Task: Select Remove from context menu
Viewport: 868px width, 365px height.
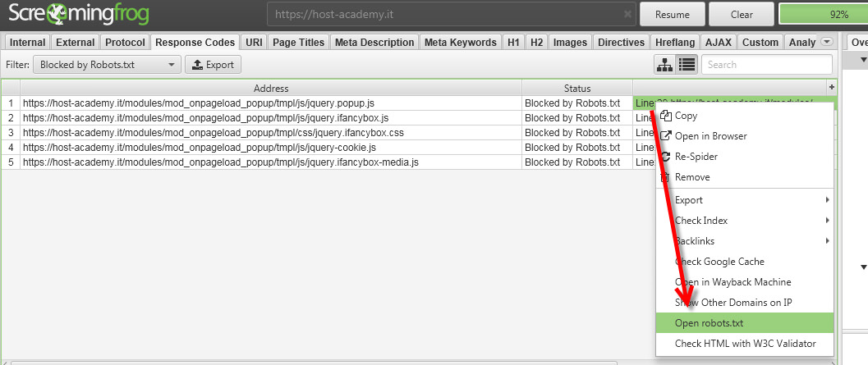Action: click(x=745, y=177)
